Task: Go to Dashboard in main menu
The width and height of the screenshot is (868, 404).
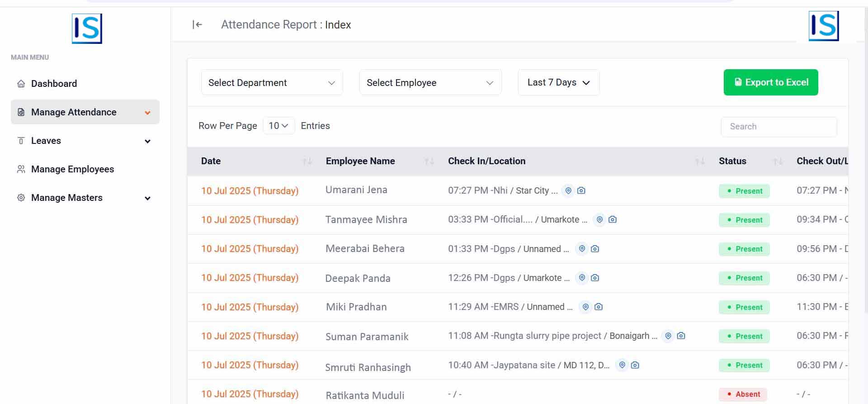Action: tap(54, 84)
